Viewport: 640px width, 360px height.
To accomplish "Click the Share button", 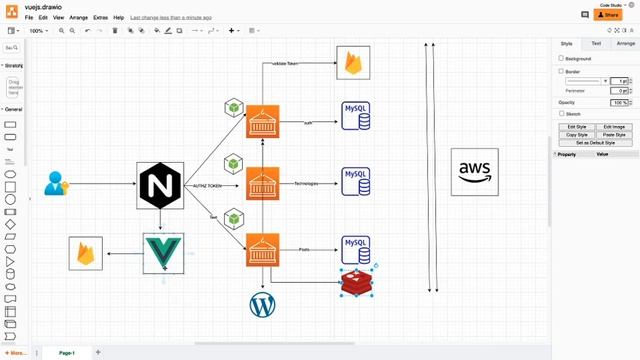I will coord(608,15).
